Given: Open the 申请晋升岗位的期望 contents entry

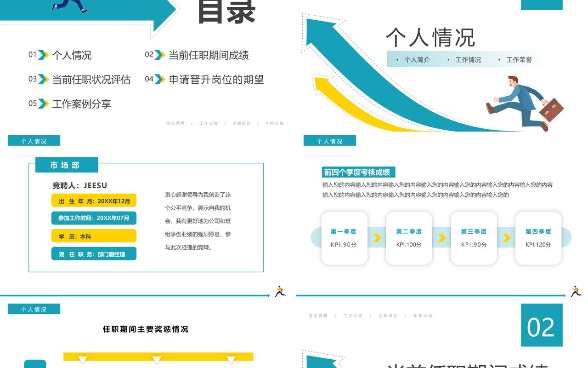Looking at the screenshot, I should coord(216,80).
